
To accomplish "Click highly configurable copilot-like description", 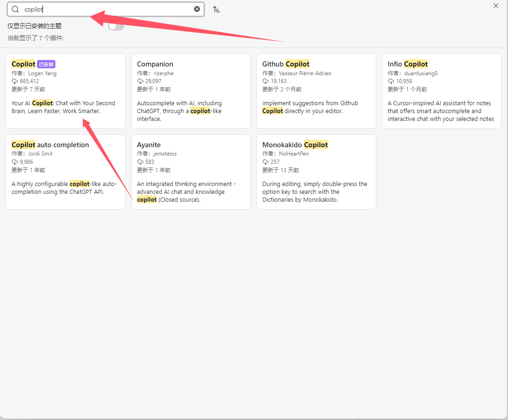I will (x=64, y=188).
